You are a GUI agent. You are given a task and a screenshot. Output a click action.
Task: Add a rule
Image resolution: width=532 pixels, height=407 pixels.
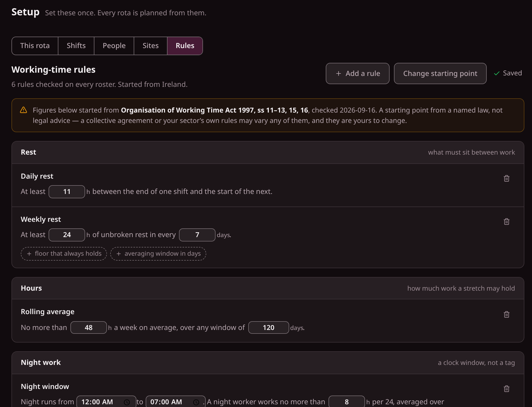[357, 74]
